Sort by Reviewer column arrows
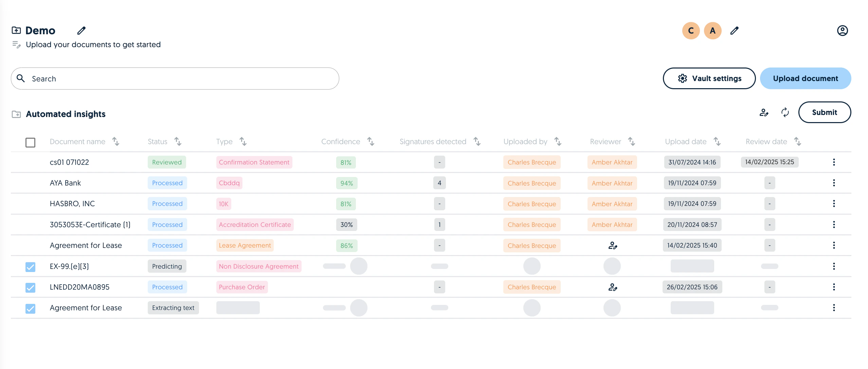868x369 pixels. [632, 141]
